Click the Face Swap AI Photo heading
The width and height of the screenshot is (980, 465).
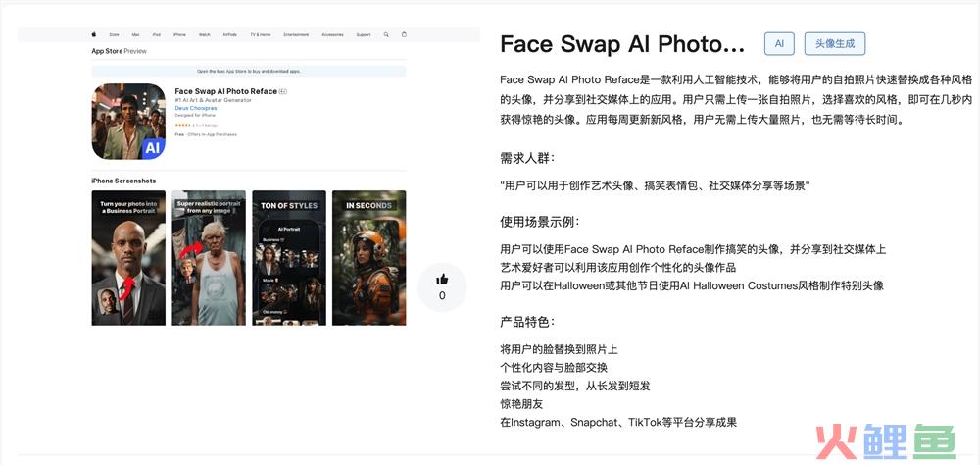click(x=622, y=44)
